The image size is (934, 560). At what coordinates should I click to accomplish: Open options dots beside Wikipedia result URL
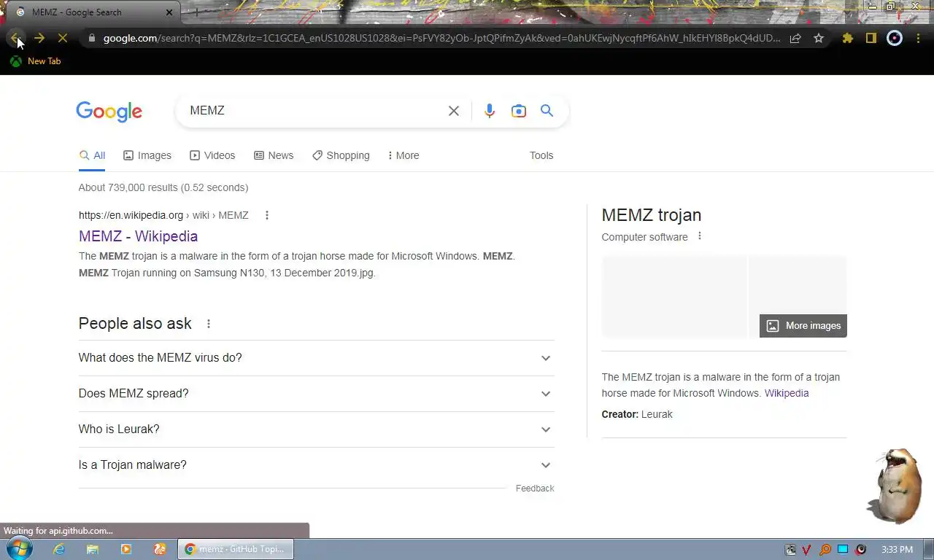(267, 215)
